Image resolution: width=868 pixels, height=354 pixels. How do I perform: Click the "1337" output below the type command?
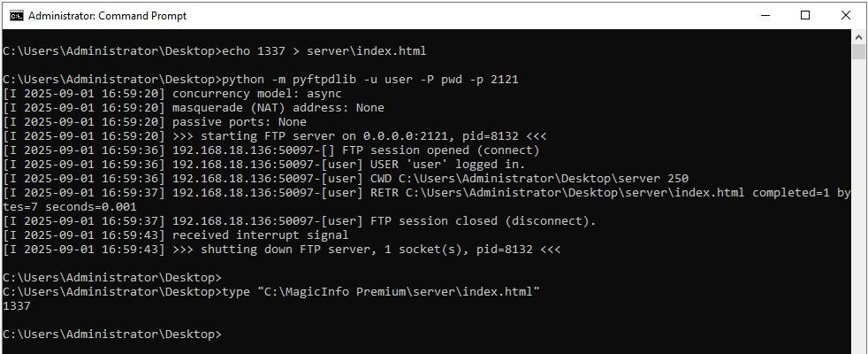click(17, 306)
